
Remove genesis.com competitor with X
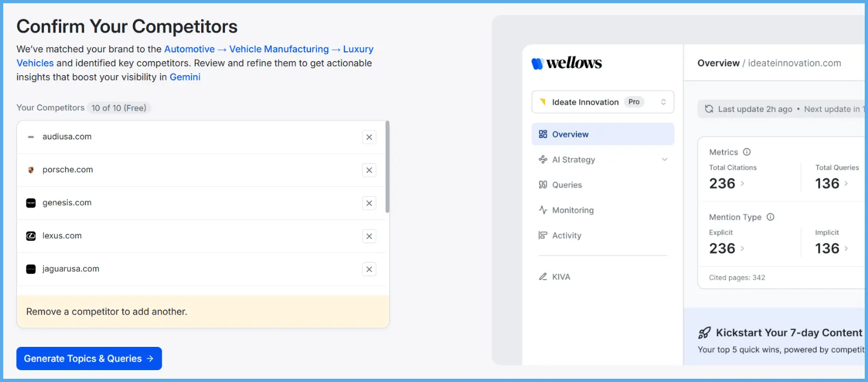369,203
